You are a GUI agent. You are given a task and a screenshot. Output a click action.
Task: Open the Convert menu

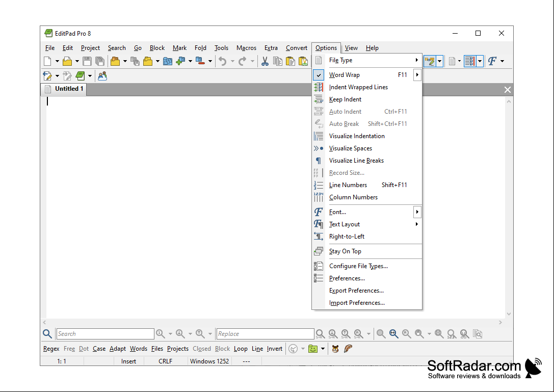(x=297, y=48)
